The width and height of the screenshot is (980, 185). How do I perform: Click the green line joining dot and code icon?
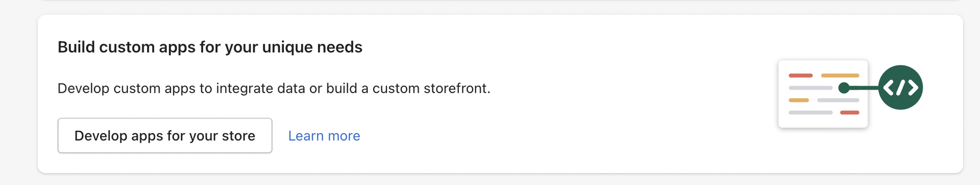click(864, 88)
